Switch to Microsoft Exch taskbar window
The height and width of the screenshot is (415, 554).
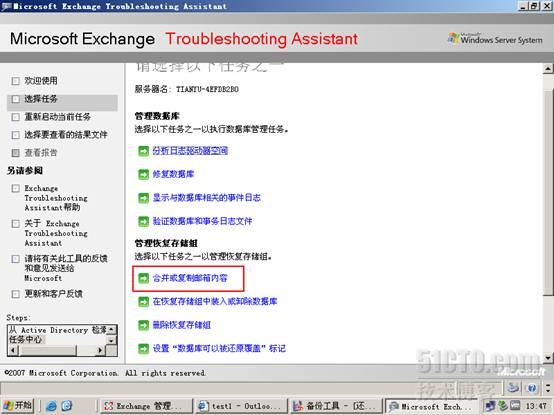(430, 406)
